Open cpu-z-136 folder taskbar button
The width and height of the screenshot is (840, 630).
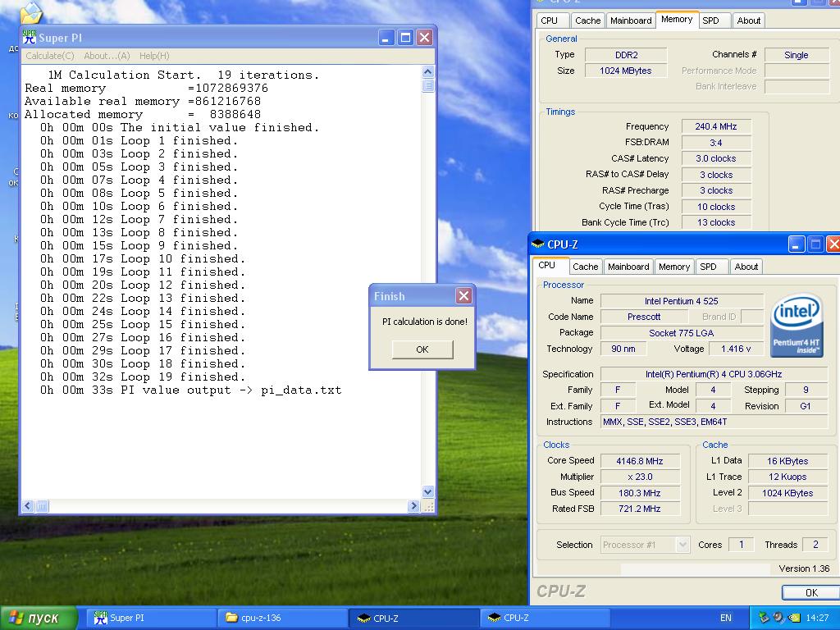tap(283, 618)
